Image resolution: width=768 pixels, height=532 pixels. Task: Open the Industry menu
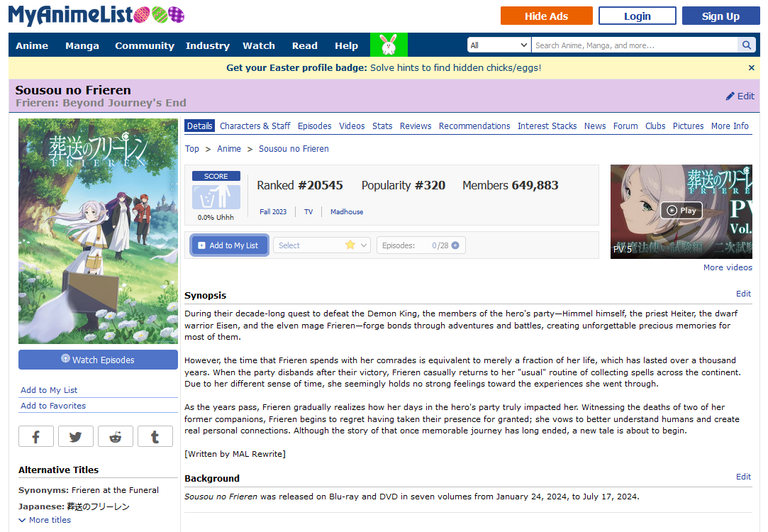[208, 45]
